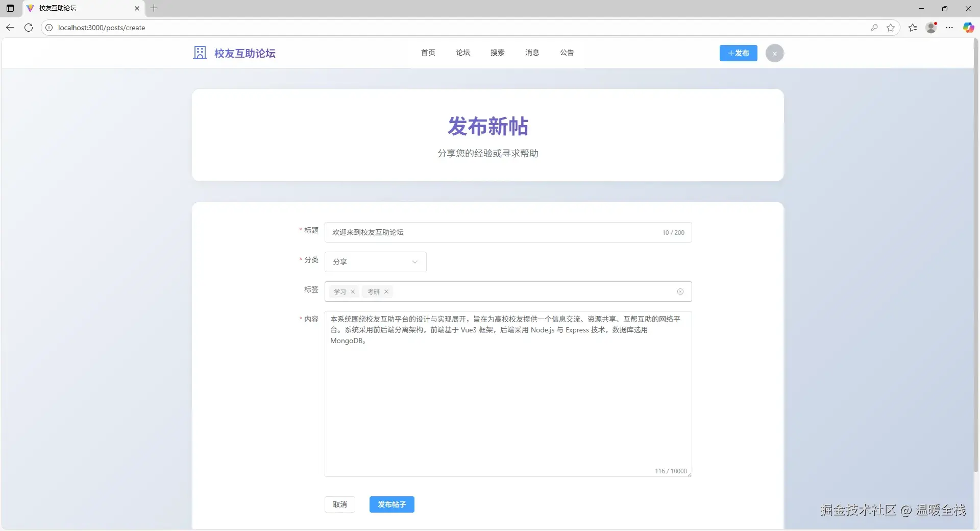Viewport: 980px width, 531px height.
Task: Click the +发布 button in header
Action: 738,53
